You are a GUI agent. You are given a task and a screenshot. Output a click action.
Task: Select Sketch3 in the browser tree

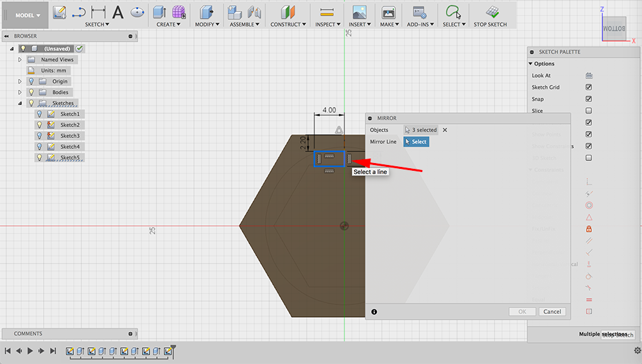(70, 135)
